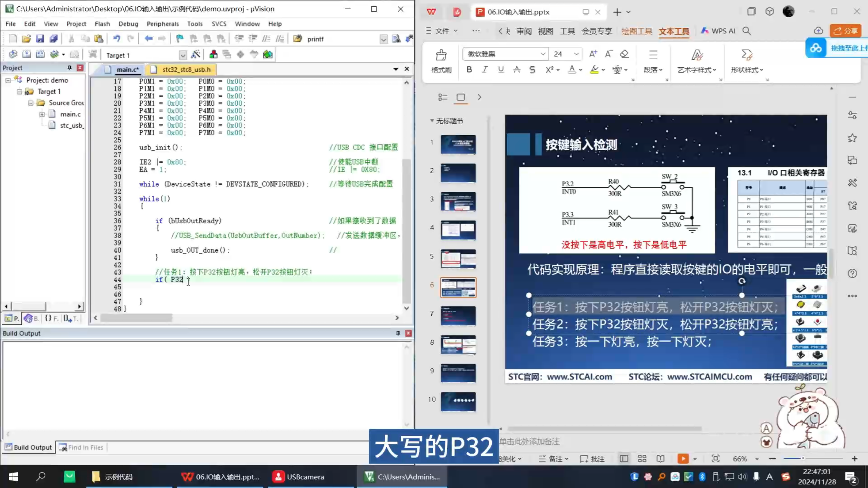Select slide 7 thumbnail

[x=458, y=316]
